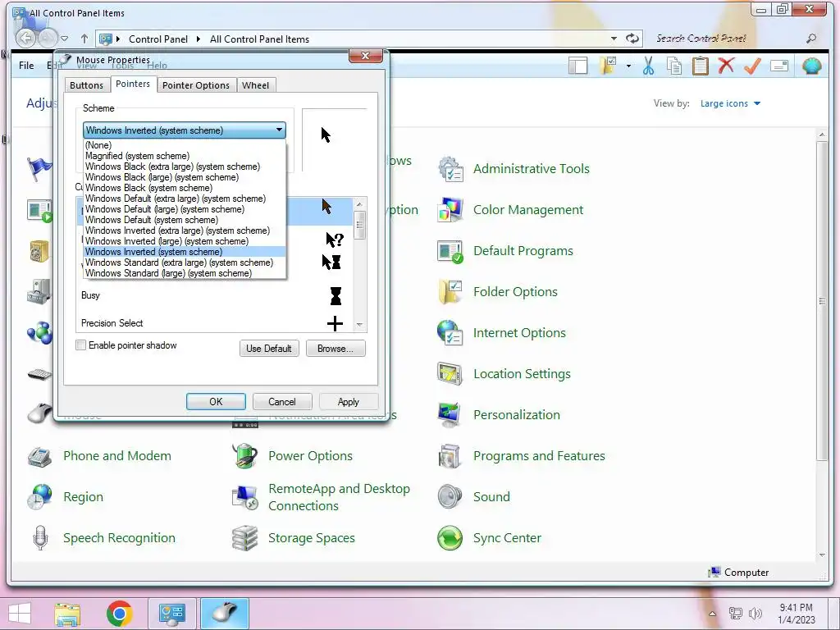This screenshot has width=840, height=630.
Task: Open dropdown arrow beside folder toolbar icon
Action: (628, 66)
